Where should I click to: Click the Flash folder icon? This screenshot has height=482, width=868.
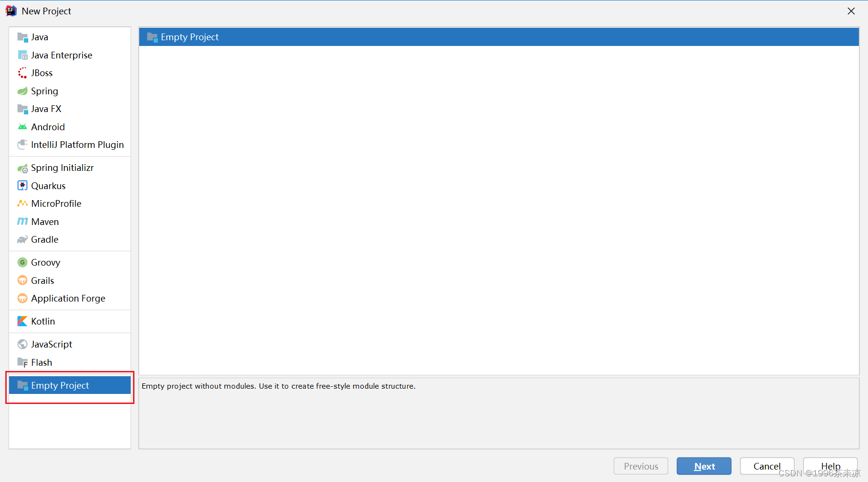[x=22, y=362]
